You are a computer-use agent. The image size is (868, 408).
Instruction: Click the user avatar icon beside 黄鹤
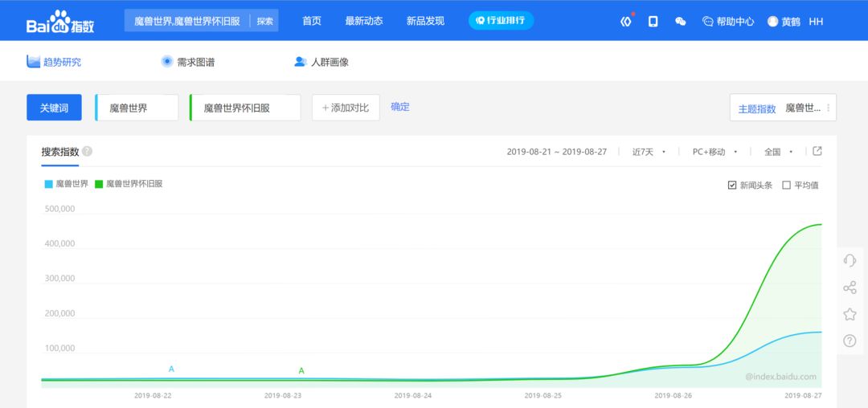click(773, 22)
